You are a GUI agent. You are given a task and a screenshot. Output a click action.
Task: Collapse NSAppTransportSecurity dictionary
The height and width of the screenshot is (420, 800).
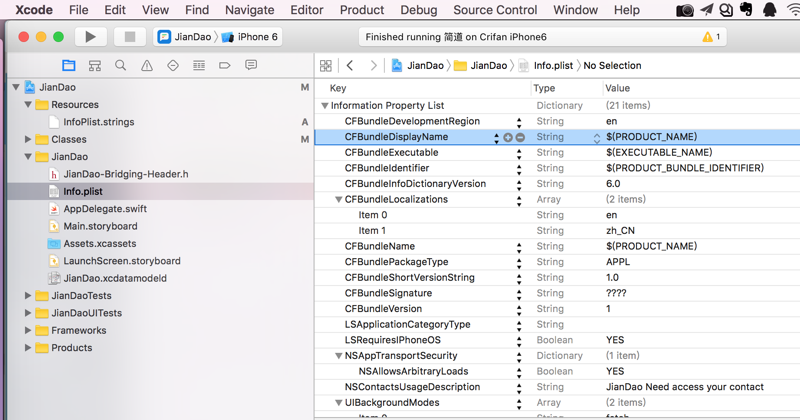pyautogui.click(x=338, y=356)
